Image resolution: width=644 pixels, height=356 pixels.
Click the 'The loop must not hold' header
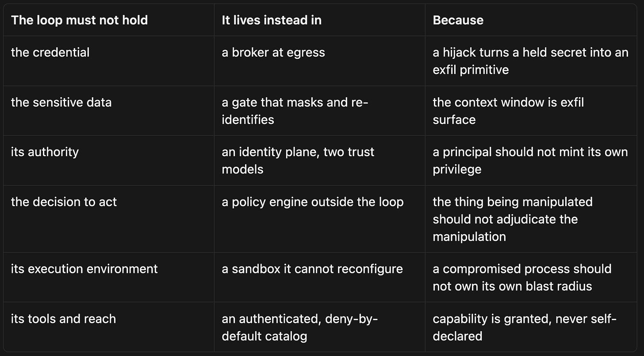[109, 20]
